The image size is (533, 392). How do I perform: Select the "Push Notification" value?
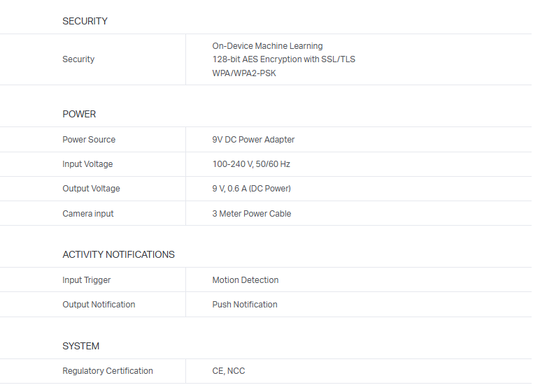point(245,305)
